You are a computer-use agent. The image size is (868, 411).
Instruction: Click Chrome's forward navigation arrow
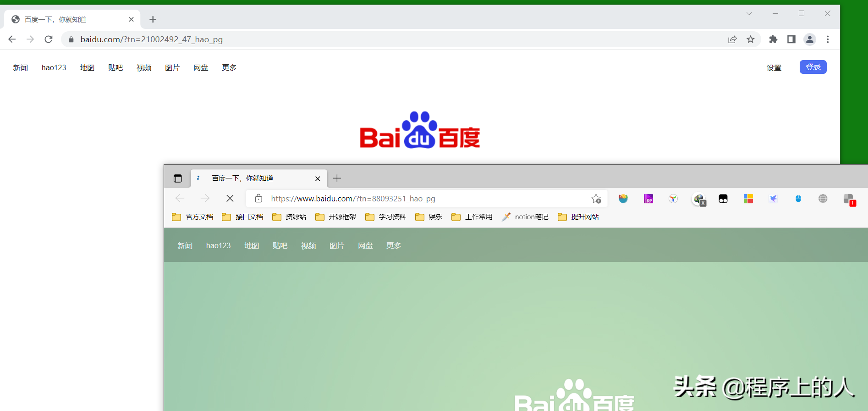click(x=30, y=39)
